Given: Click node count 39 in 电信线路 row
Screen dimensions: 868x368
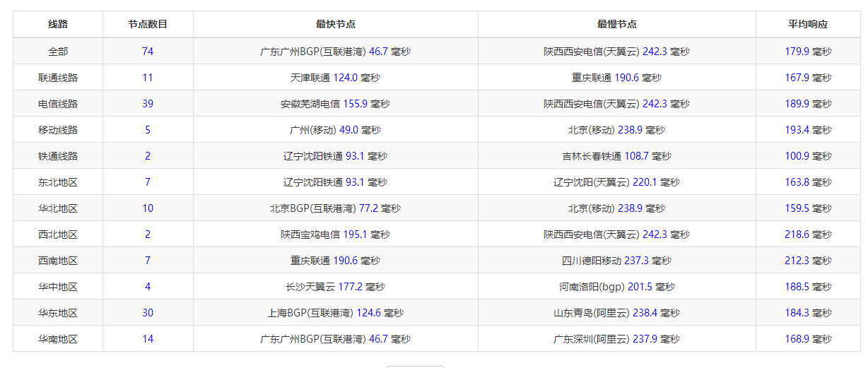Looking at the screenshot, I should click(148, 104).
